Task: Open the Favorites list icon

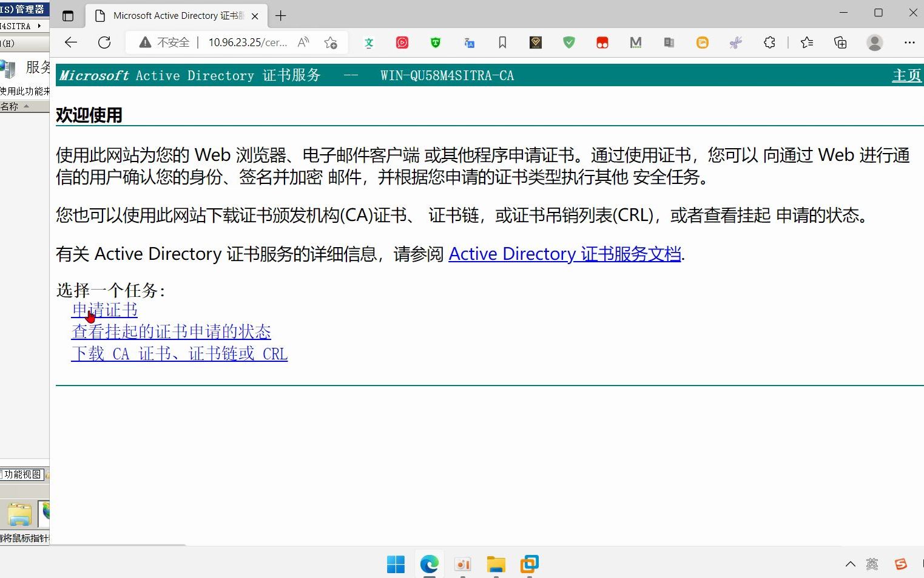Action: pos(807,42)
